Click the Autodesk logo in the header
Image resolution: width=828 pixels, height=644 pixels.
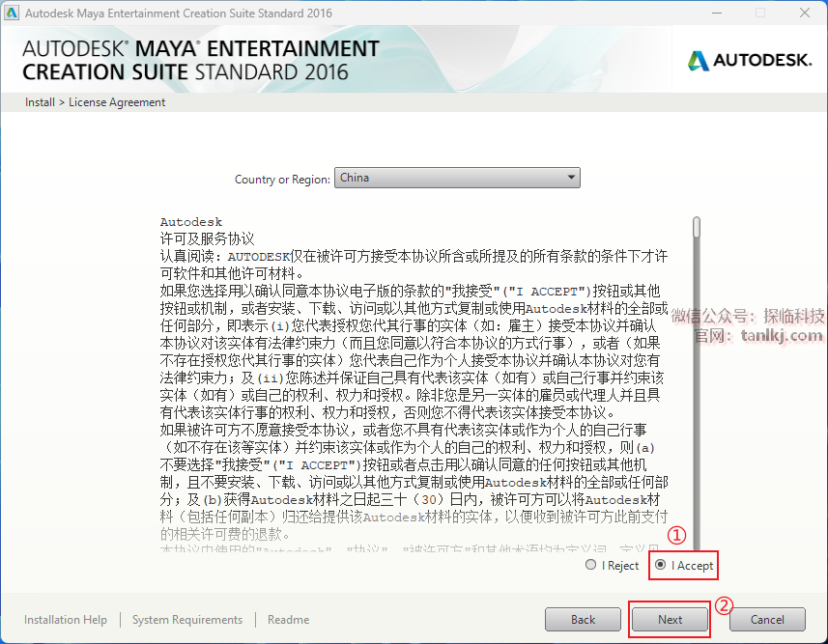(x=750, y=60)
